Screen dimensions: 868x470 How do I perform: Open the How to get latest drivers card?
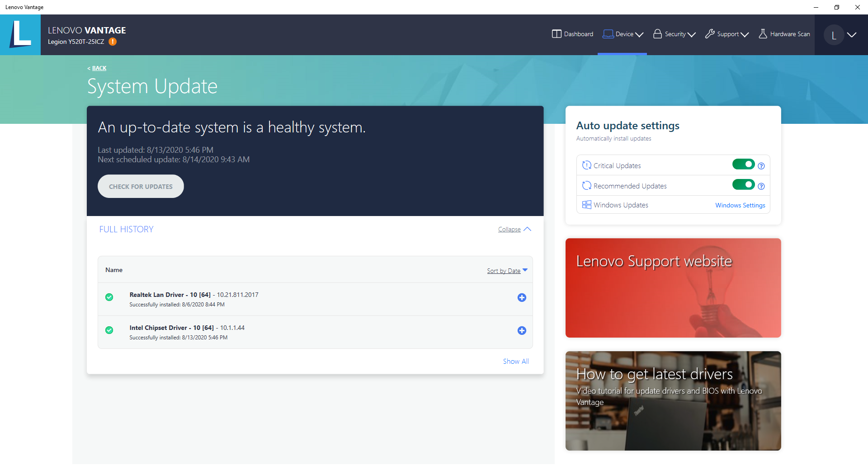point(673,401)
